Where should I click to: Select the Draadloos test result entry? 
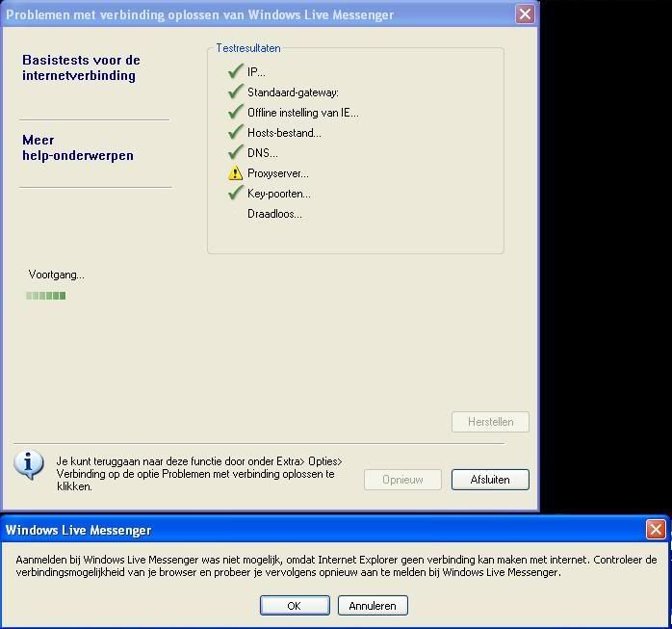click(x=274, y=214)
